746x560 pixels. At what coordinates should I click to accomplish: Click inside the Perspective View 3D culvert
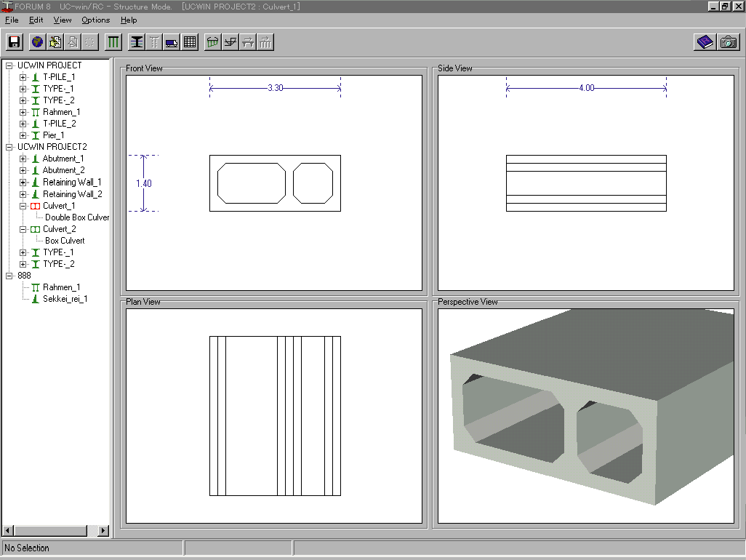(582, 415)
